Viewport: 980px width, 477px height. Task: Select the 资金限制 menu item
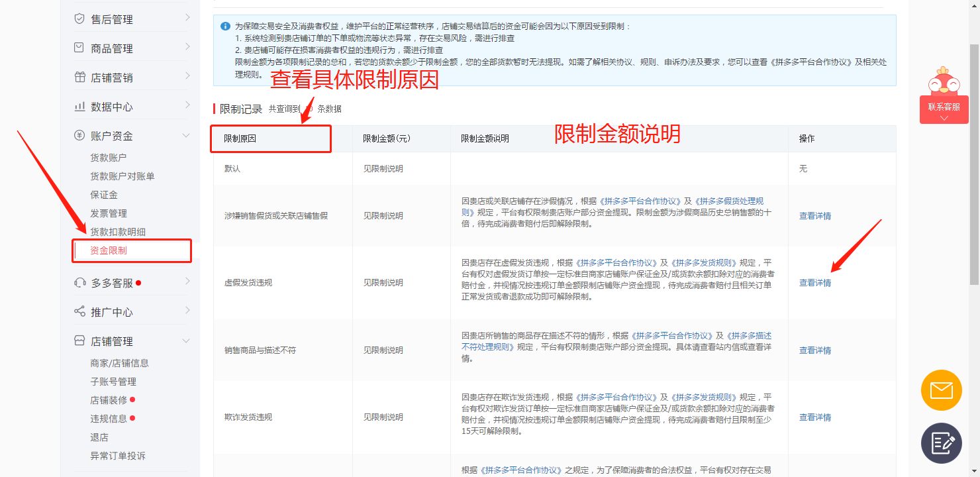(109, 250)
